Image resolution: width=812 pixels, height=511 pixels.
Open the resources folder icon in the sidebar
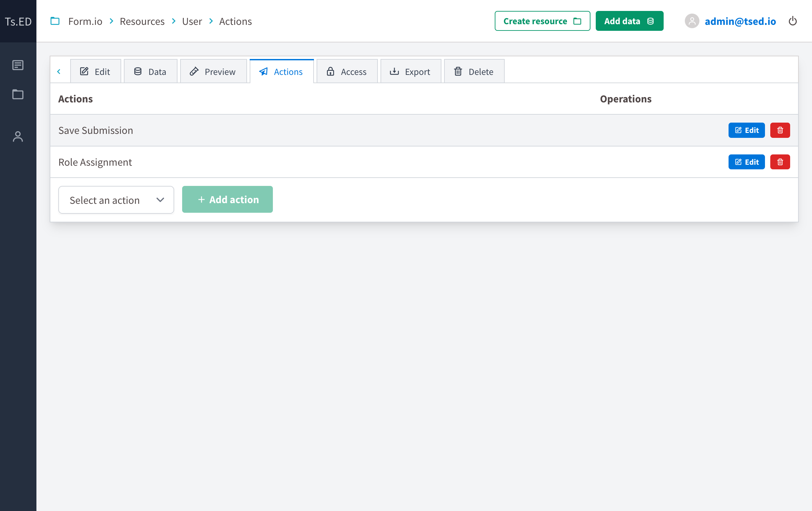[18, 95]
